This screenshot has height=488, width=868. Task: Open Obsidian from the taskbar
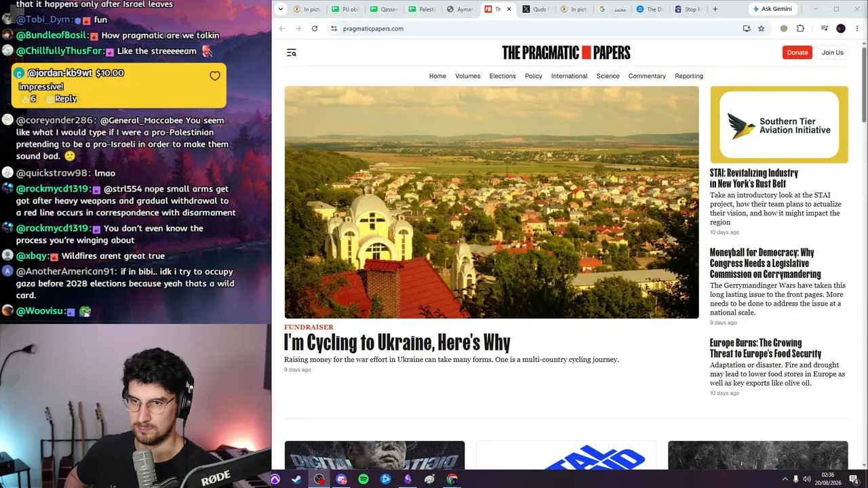408,479
